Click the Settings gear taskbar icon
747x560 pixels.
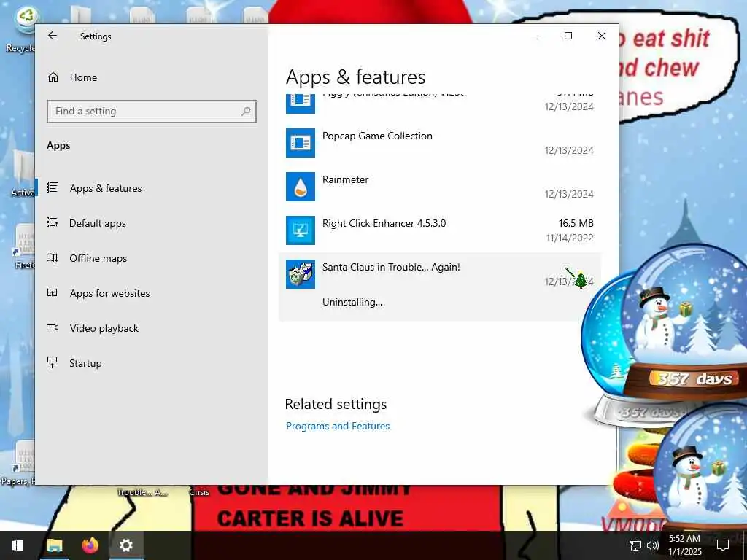[x=125, y=545]
